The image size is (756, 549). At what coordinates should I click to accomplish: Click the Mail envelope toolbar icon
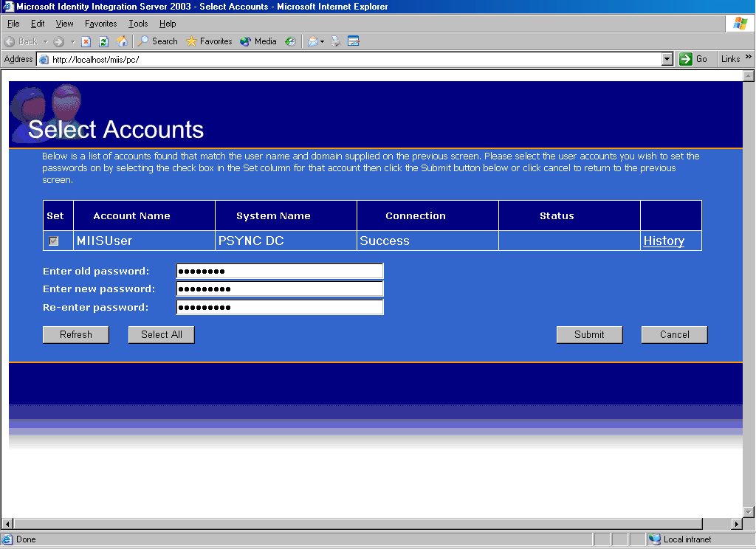pos(313,41)
